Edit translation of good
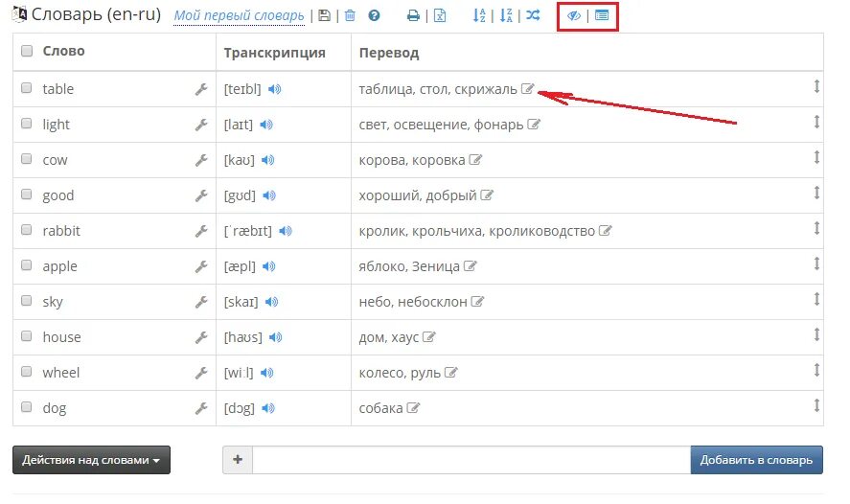The image size is (850, 504). (487, 195)
